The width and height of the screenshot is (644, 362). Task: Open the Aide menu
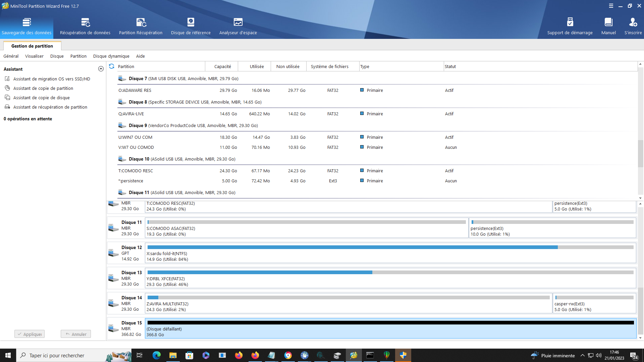click(141, 56)
